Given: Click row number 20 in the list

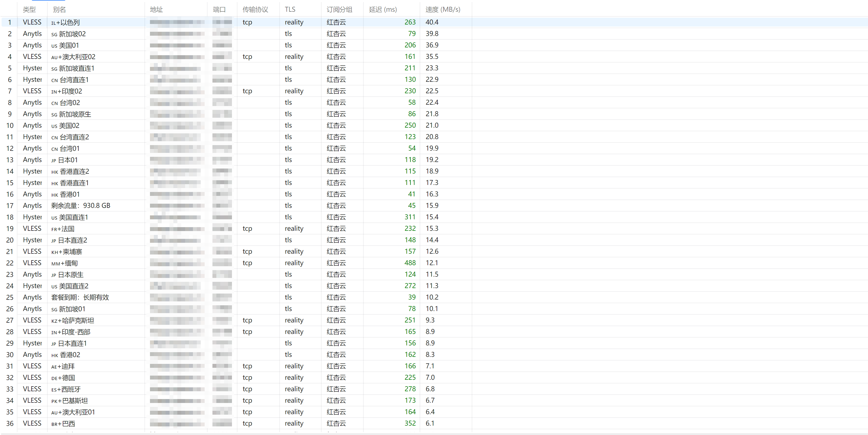Looking at the screenshot, I should pyautogui.click(x=10, y=240).
